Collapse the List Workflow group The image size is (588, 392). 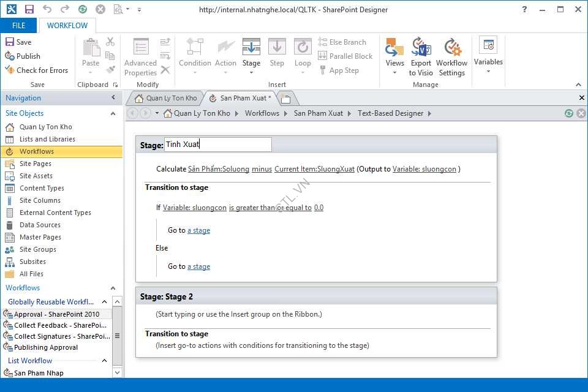point(104,361)
